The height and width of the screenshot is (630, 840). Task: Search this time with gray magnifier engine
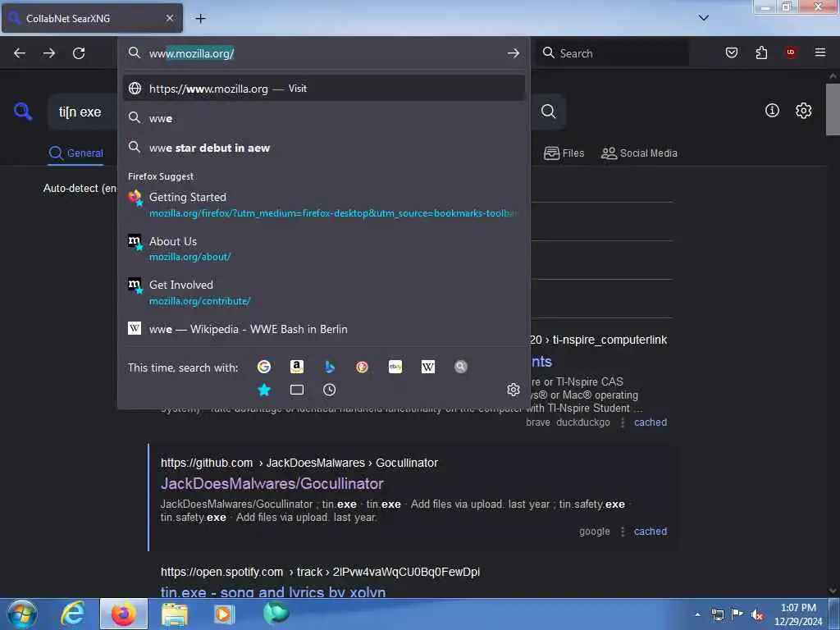click(461, 367)
